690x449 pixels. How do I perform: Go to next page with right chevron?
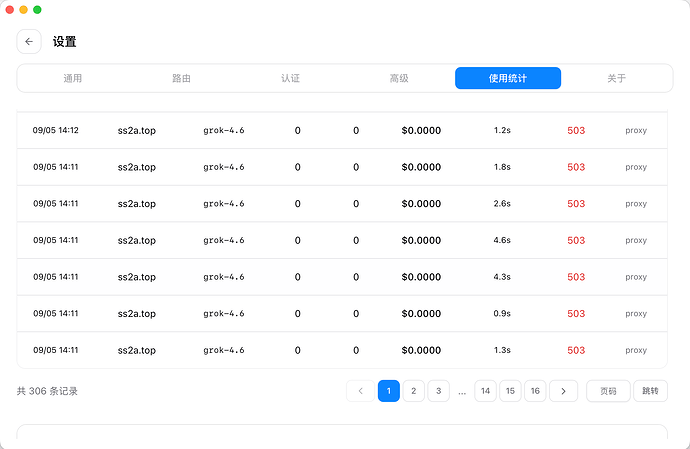pyautogui.click(x=563, y=391)
